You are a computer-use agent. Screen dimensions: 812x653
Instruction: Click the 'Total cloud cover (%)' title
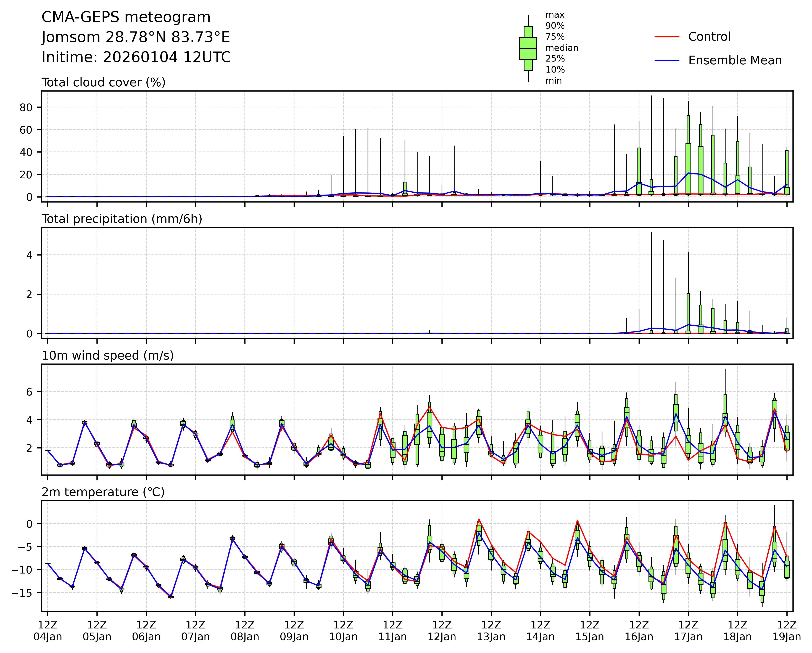(104, 82)
